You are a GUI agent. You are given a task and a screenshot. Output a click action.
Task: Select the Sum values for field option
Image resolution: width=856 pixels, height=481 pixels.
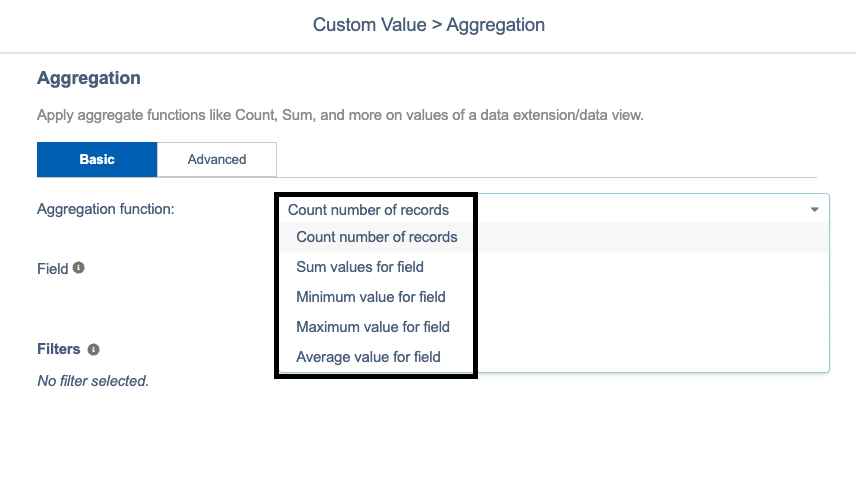[554, 267]
